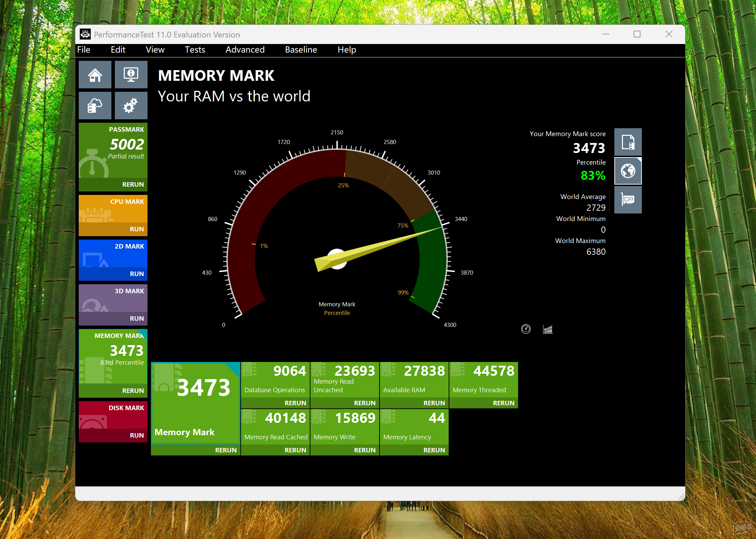
Task: Click the World Average 2729 value
Action: pyautogui.click(x=596, y=208)
